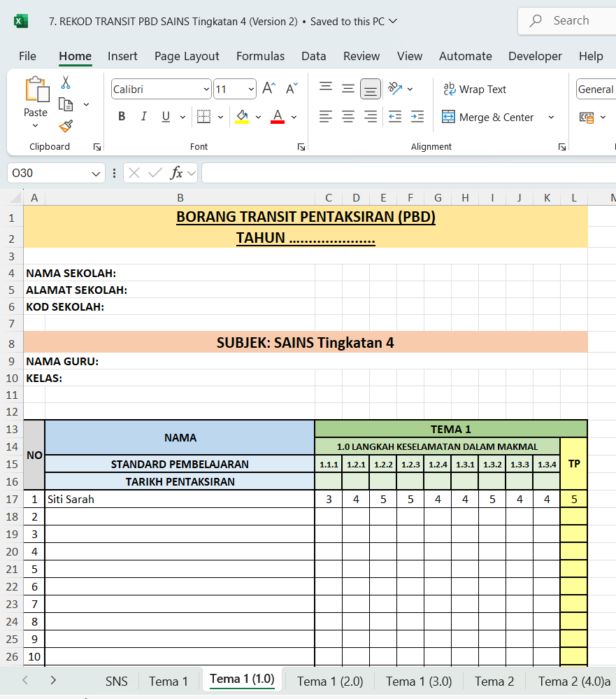Screen dimensions: 616x699
Task: Open the Tema 2 sheet tab
Action: [x=494, y=682]
